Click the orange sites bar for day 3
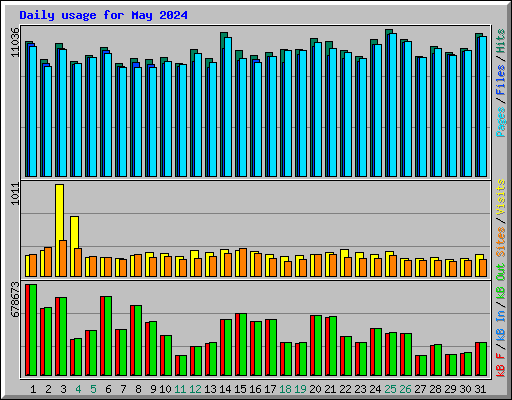Viewport: 512px width, 400px height. (x=63, y=258)
